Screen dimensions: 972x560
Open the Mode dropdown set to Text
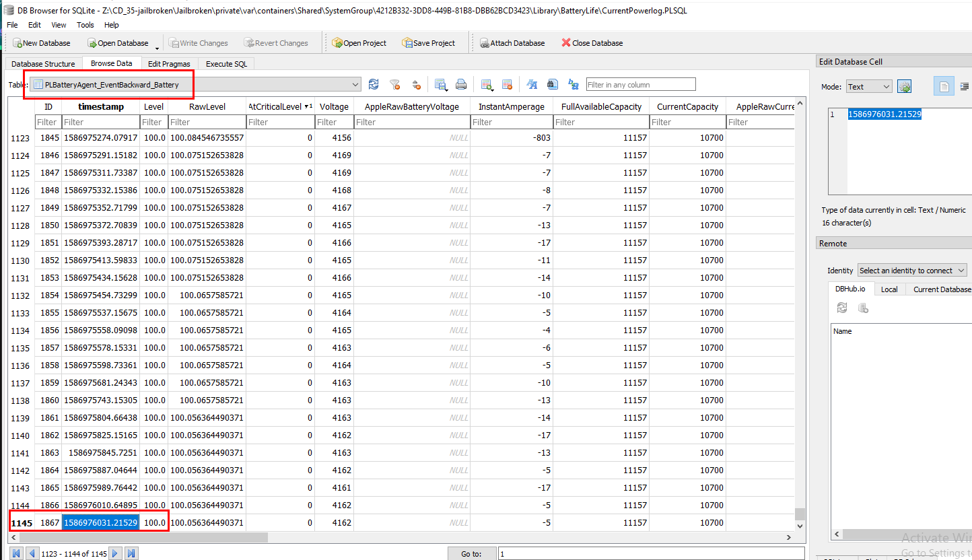pyautogui.click(x=868, y=87)
